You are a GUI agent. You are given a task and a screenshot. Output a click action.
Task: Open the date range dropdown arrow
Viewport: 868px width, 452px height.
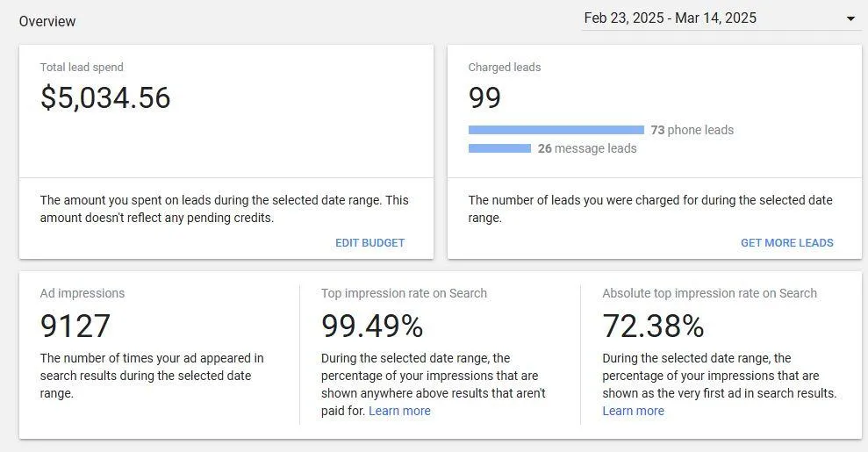coord(850,18)
